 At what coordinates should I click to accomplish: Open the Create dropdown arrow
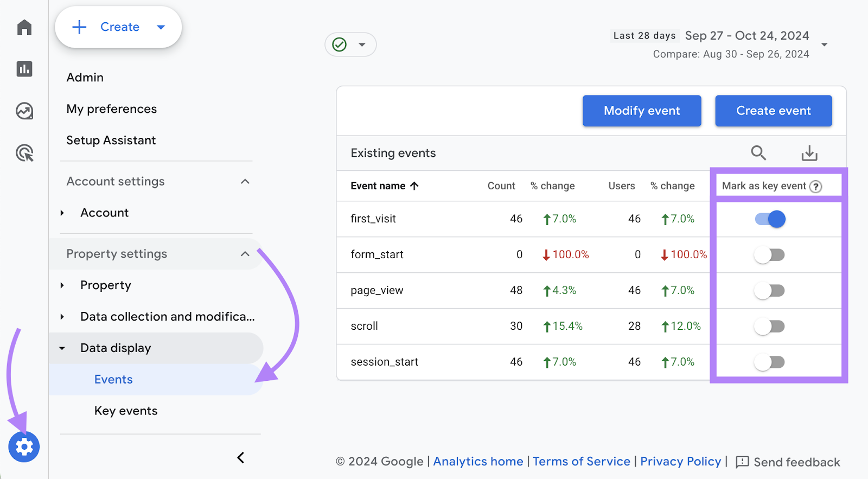(161, 27)
